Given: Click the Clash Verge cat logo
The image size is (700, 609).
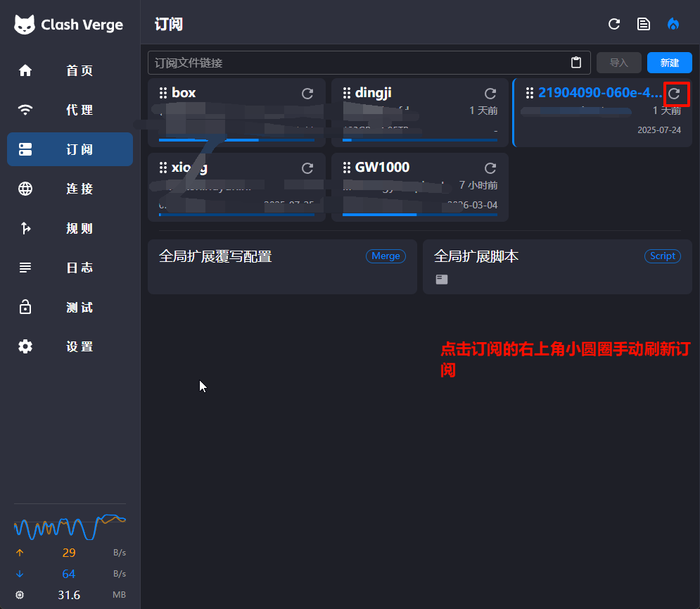Looking at the screenshot, I should click(x=25, y=24).
